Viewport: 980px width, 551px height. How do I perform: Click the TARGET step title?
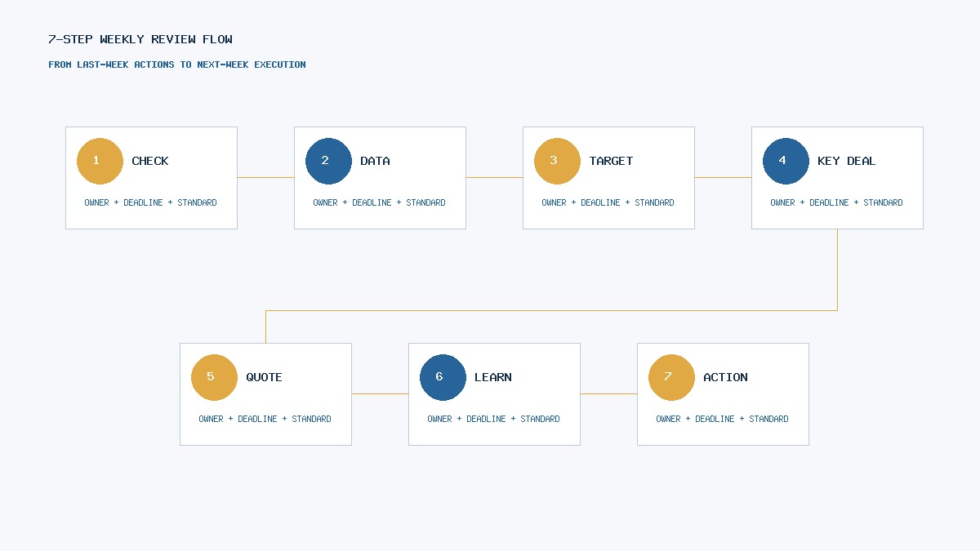[611, 161]
